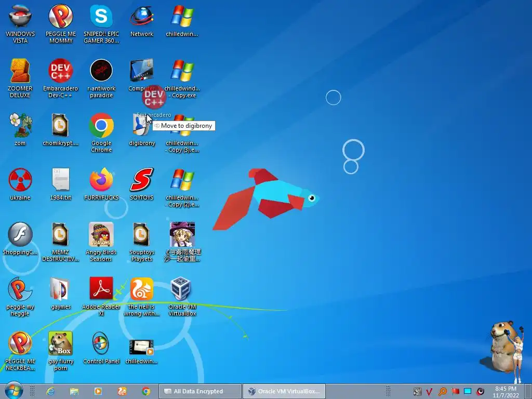Select the gaymes folder icon
This screenshot has height=399, width=532.
pos(61,294)
